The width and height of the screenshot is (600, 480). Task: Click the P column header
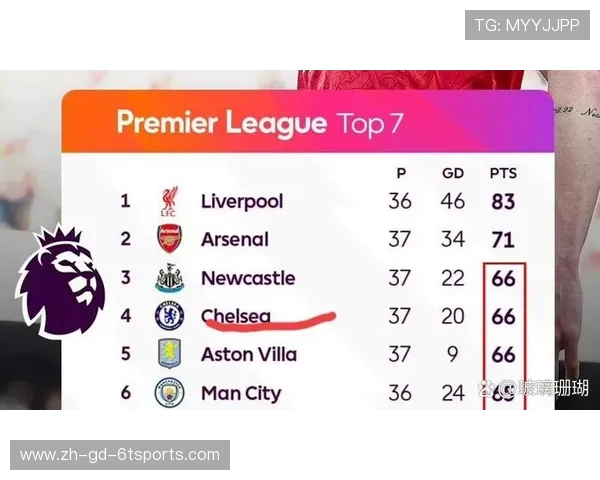(401, 173)
